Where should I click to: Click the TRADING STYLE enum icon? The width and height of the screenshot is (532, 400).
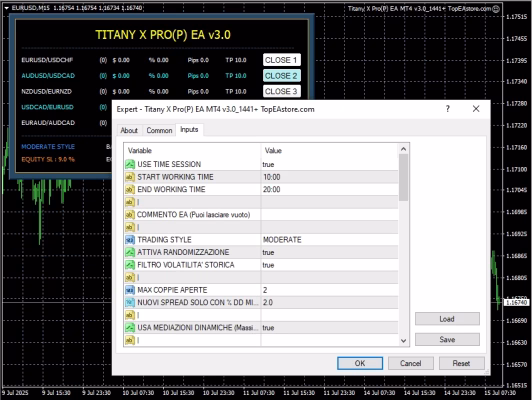tap(130, 240)
